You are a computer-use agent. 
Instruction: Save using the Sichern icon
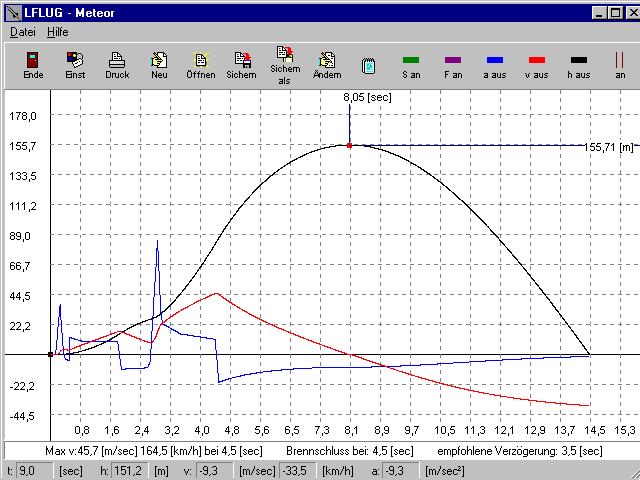(x=241, y=65)
